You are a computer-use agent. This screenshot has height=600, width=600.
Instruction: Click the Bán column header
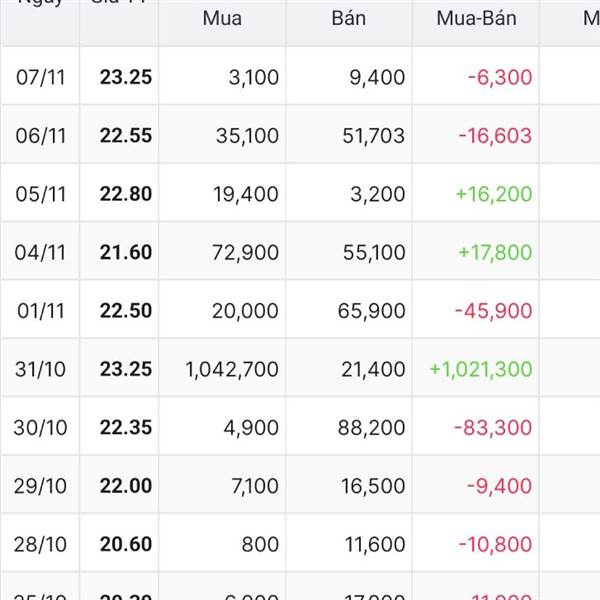[x=349, y=18]
